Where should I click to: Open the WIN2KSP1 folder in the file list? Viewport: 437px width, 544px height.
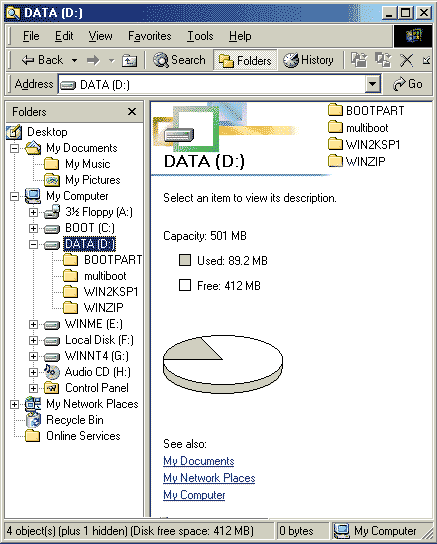point(364,144)
